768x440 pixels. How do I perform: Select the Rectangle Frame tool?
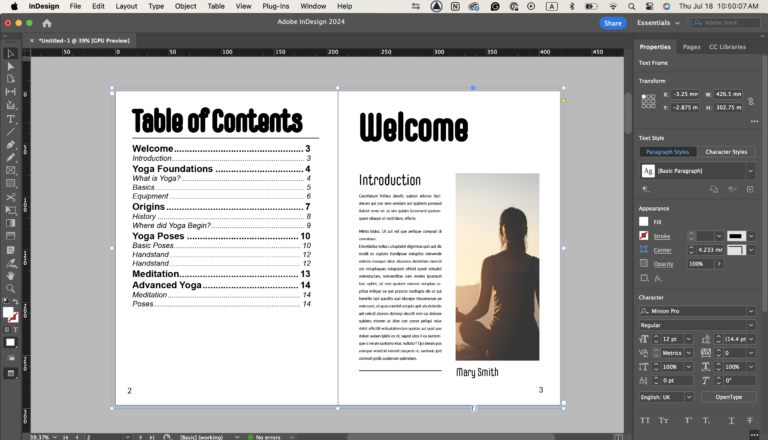[10, 170]
